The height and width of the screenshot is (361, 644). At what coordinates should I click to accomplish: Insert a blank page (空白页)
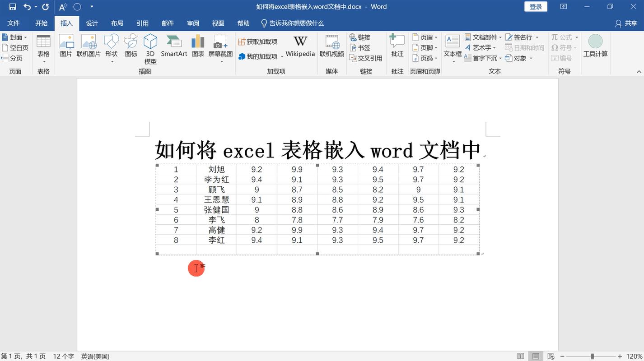coord(15,47)
